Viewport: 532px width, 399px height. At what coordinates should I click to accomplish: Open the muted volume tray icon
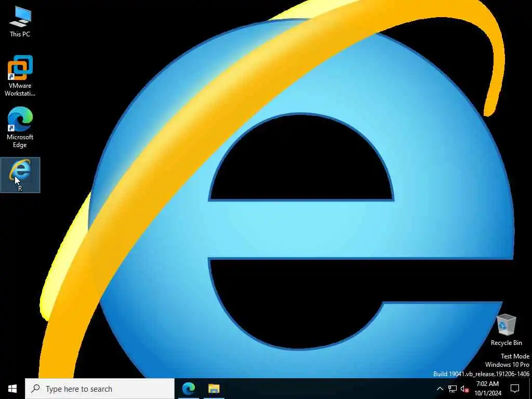[464, 389]
